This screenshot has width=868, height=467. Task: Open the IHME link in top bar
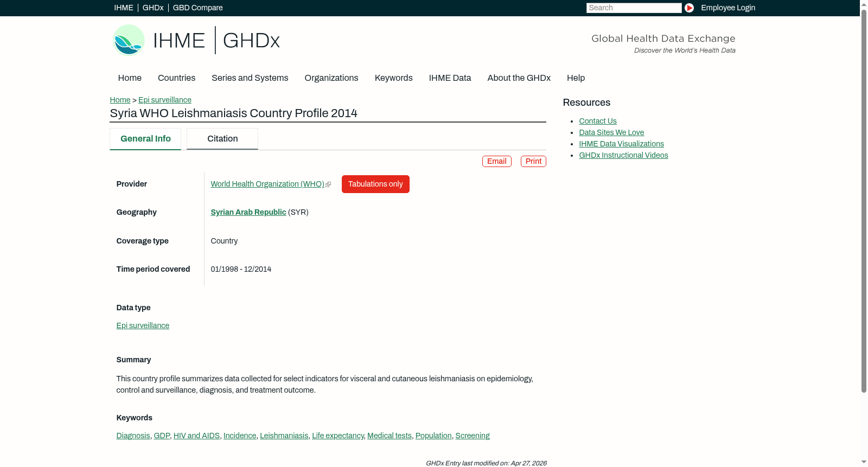pos(124,8)
